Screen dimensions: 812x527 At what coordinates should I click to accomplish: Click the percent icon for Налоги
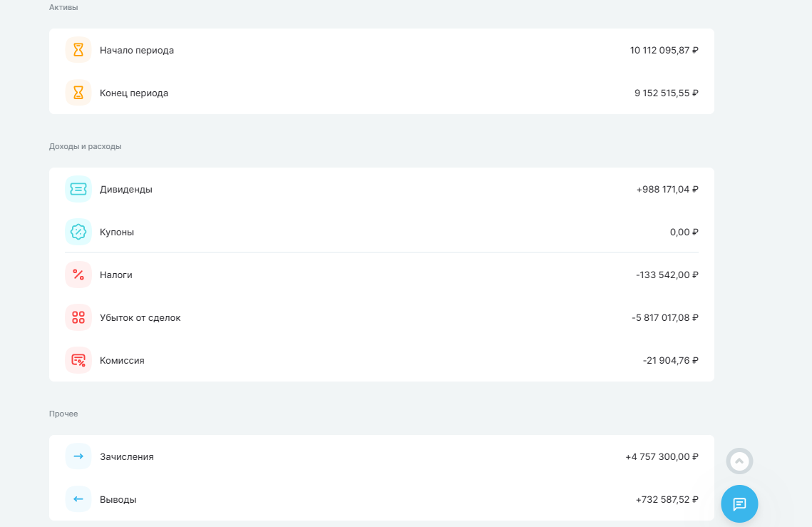pos(78,275)
